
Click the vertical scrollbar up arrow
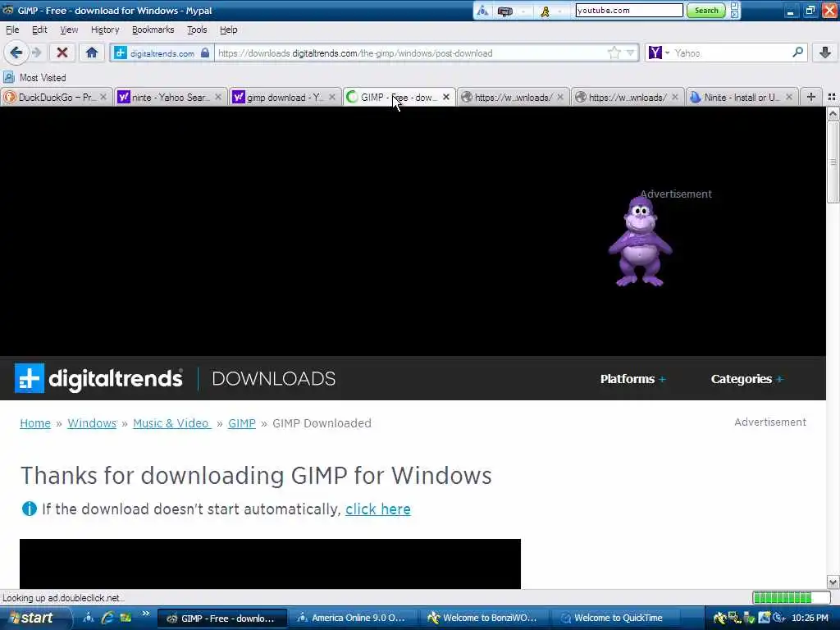pyautogui.click(x=833, y=113)
